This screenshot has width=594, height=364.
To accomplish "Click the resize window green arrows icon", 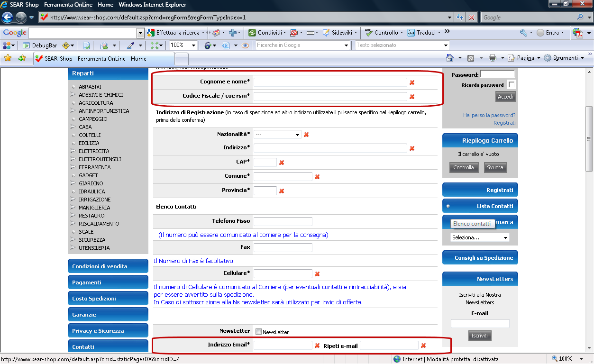I will tap(154, 45).
